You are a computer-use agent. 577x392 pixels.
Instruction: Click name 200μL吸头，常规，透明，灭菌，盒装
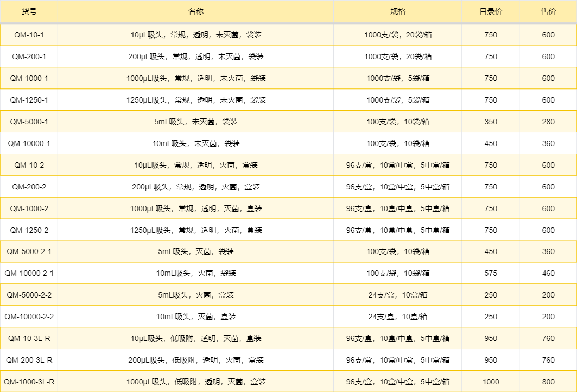[x=196, y=187]
